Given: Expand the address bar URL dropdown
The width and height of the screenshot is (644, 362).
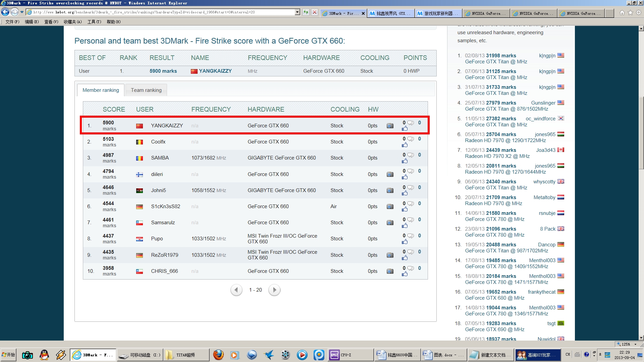Looking at the screenshot, I should click(x=297, y=12).
